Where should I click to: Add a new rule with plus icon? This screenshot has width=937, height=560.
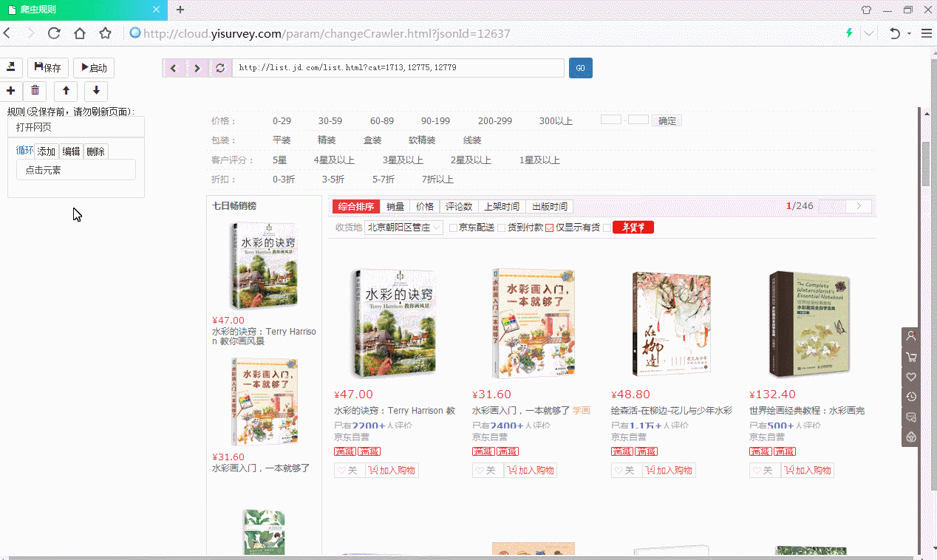pos(10,91)
